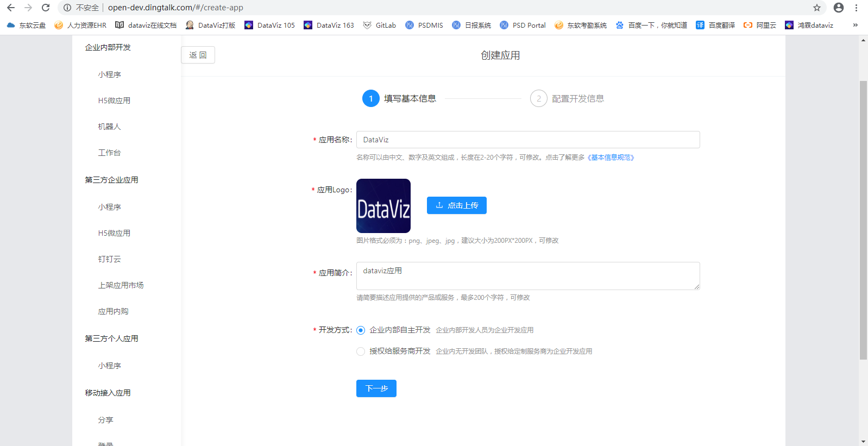Viewport: 868px width, 446px height.
Task: Click step 1 填写基本信息
Action: pyautogui.click(x=399, y=98)
